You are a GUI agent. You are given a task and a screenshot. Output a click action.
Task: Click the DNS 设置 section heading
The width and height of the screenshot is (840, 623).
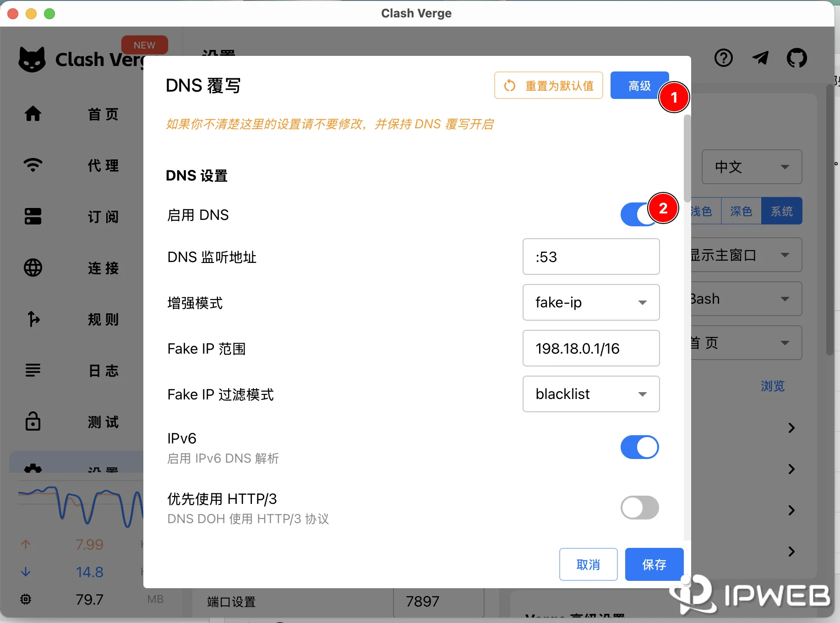pos(196,175)
